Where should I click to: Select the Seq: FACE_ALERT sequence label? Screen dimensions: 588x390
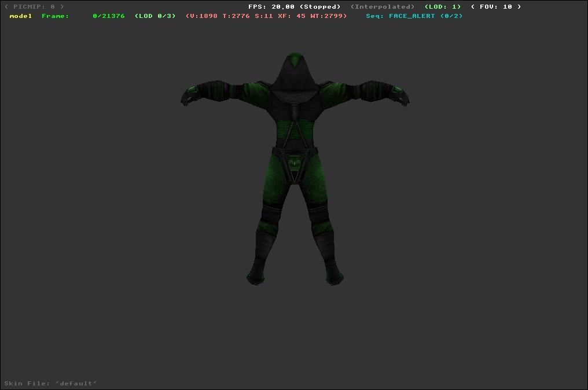click(x=414, y=16)
